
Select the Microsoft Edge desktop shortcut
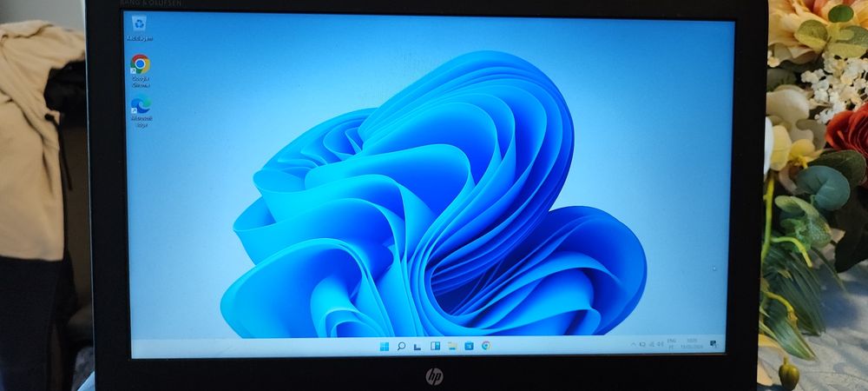tap(140, 110)
